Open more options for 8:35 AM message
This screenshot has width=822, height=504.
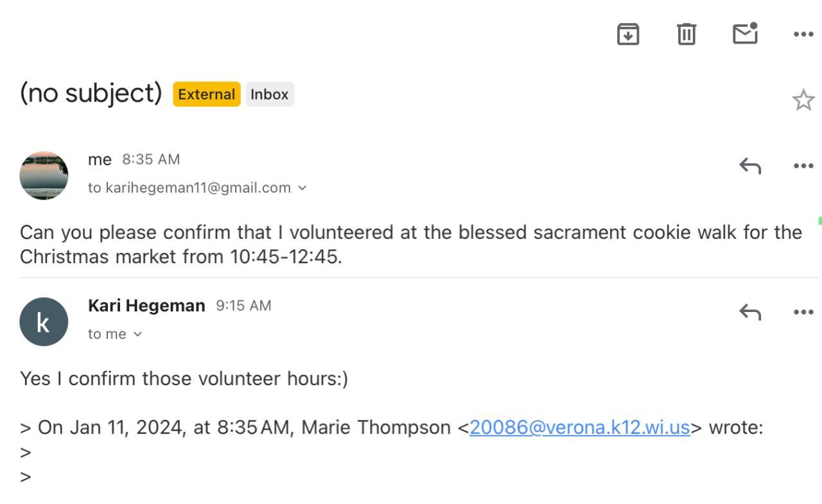click(x=803, y=166)
